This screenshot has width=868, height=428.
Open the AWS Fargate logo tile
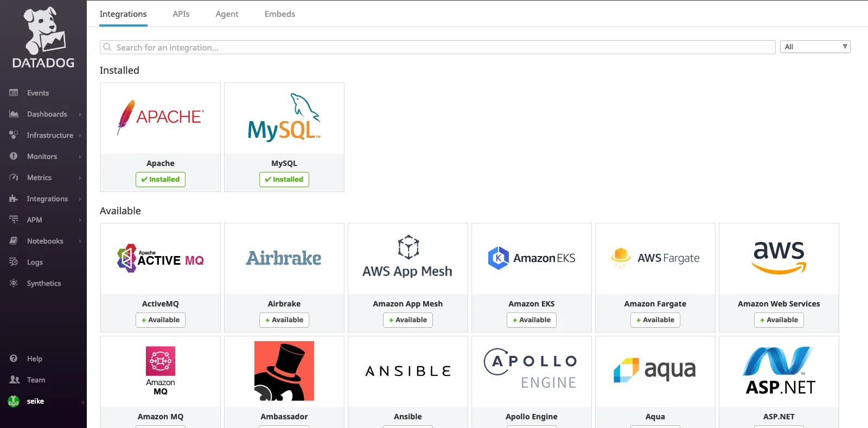[655, 259]
